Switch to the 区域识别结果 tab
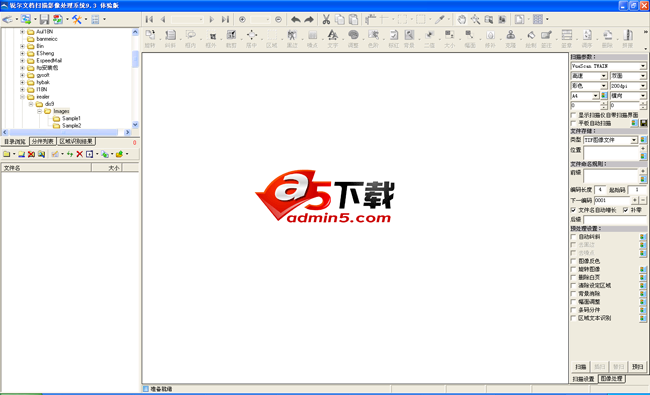650x395 pixels. (x=76, y=141)
